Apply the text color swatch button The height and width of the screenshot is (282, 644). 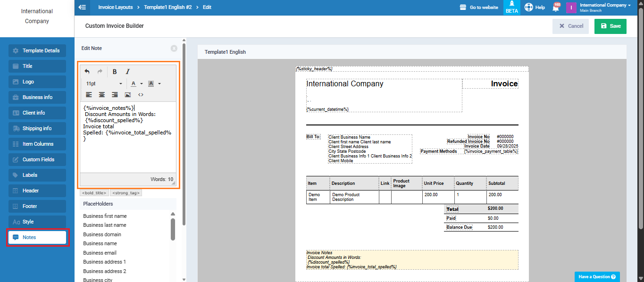[134, 83]
